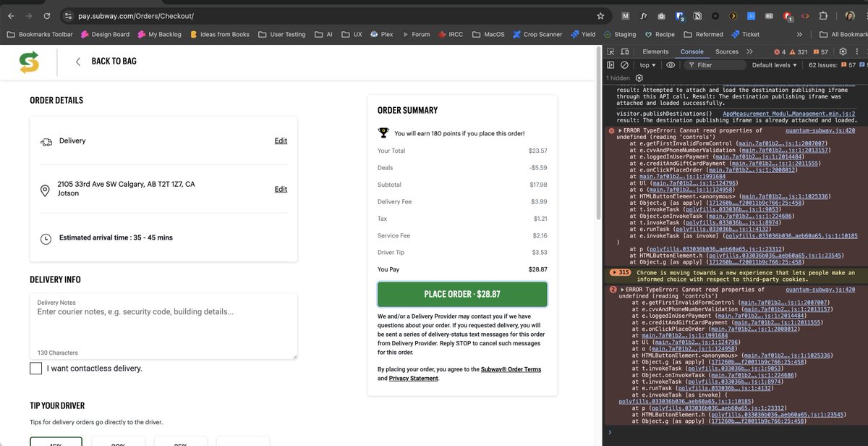This screenshot has width=868, height=446.
Task: Open the blue square extension icon
Action: pos(752,15)
